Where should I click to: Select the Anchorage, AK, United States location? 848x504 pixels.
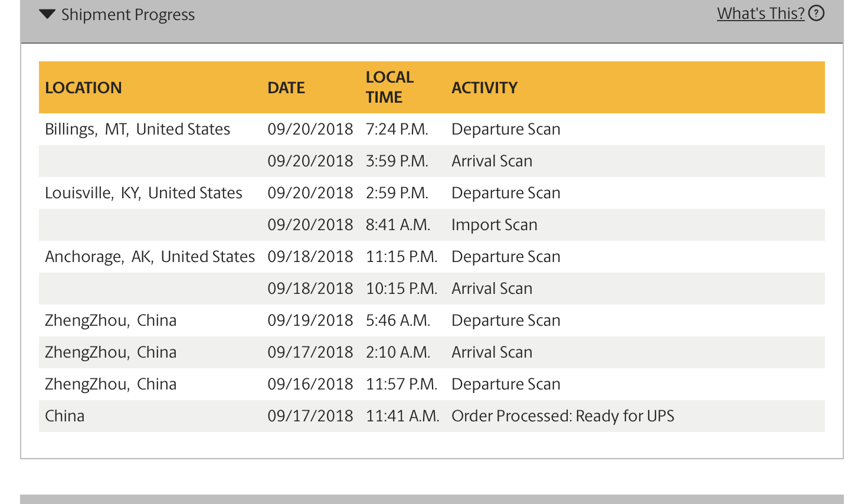tap(150, 257)
